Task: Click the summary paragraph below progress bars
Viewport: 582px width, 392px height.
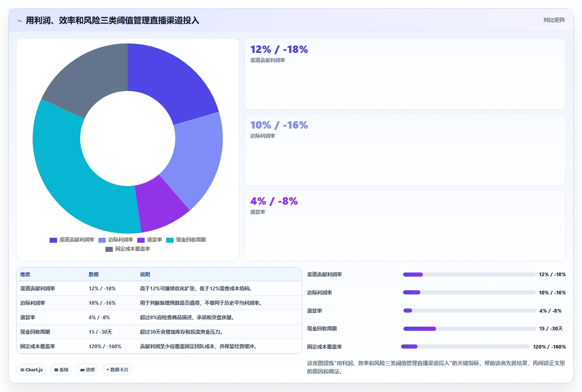Action: coord(436,367)
